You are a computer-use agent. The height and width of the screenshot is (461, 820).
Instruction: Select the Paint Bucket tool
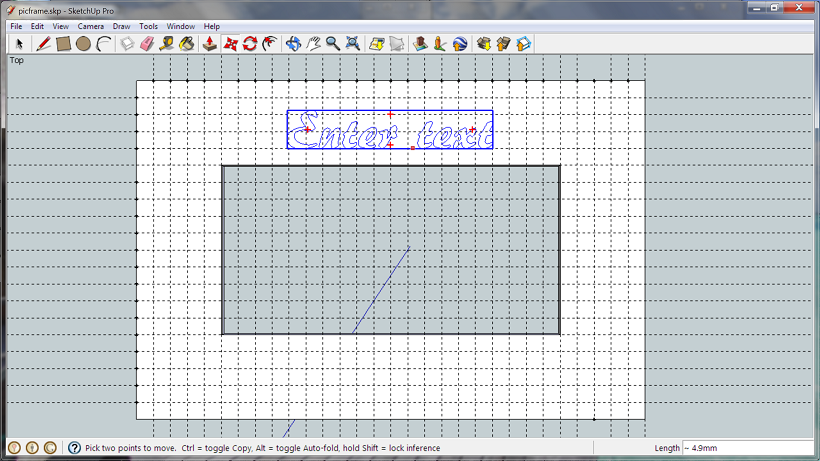coord(187,44)
